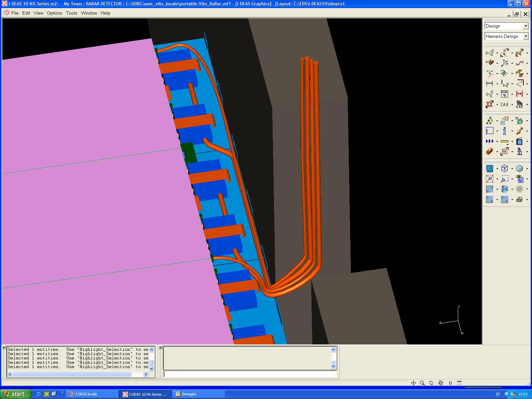Select the Y-Z plane view icon
The height and width of the screenshot is (399, 532).
pyautogui.click(x=504, y=199)
